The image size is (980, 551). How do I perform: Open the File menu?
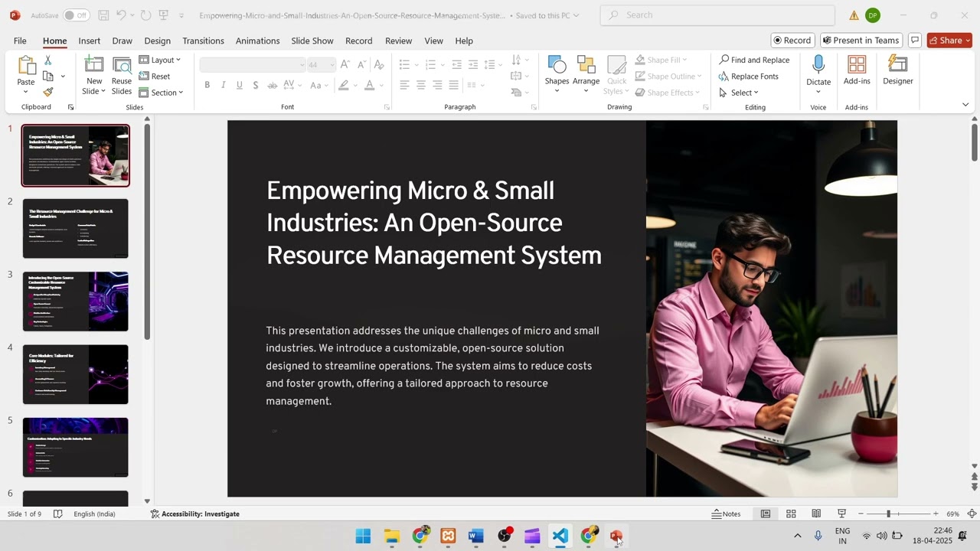20,41
